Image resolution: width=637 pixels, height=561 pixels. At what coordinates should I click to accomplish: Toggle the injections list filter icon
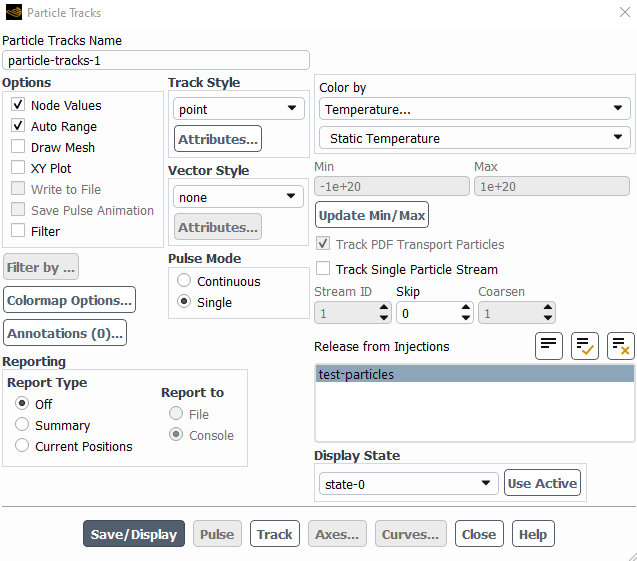point(548,346)
